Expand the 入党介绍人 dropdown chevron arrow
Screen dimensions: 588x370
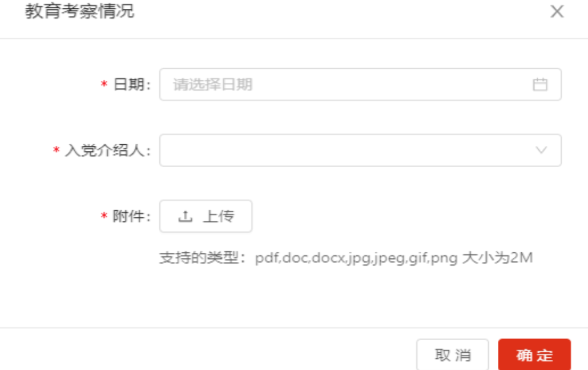tap(541, 150)
